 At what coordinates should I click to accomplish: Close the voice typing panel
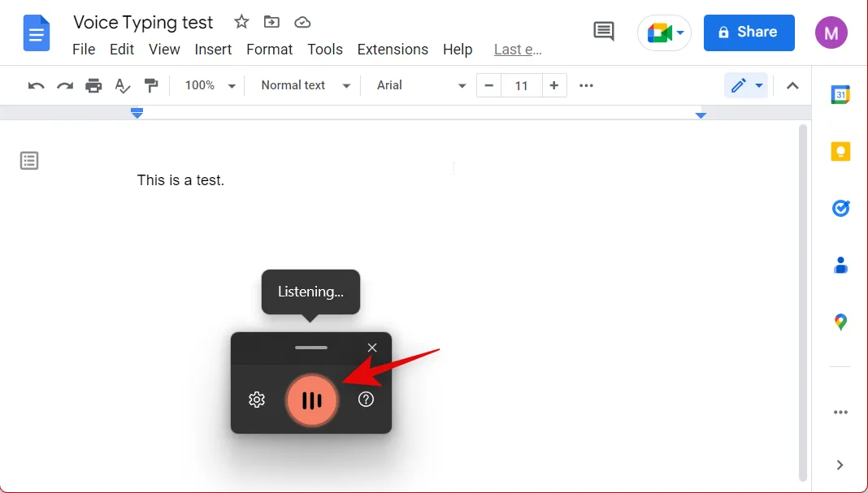[x=372, y=348]
